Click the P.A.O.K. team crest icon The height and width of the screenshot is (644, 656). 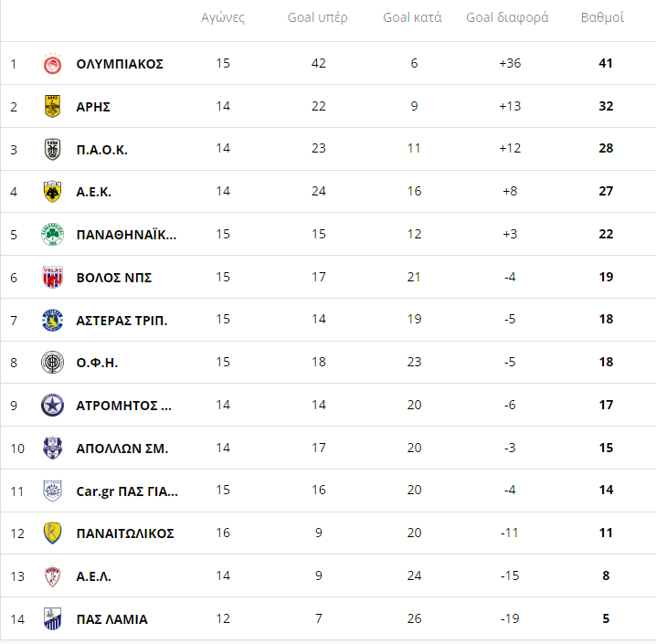[52, 149]
